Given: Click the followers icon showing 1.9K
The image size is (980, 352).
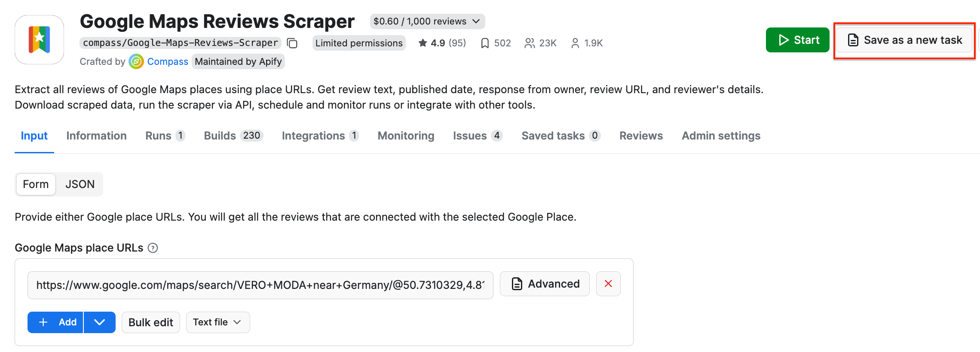Looking at the screenshot, I should 575,42.
